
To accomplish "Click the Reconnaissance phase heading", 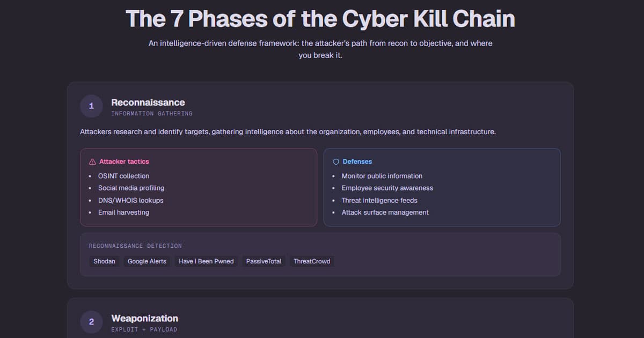I will click(148, 102).
